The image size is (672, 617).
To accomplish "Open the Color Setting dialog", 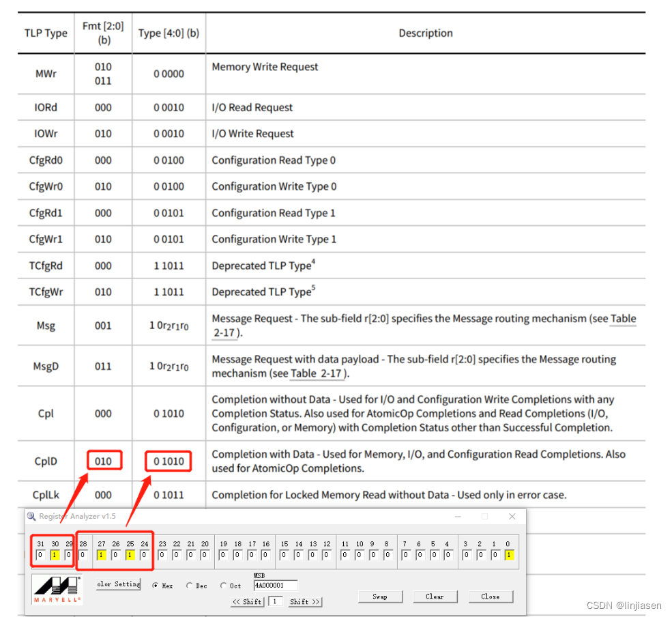I will (117, 584).
